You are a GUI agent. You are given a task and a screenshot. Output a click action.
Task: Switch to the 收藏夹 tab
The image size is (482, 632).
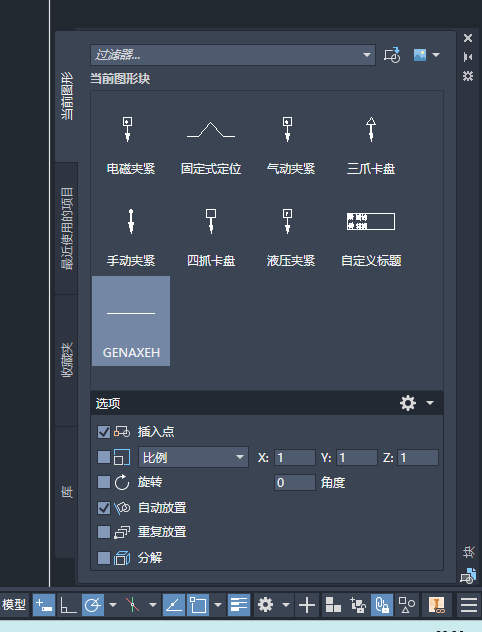coord(67,360)
